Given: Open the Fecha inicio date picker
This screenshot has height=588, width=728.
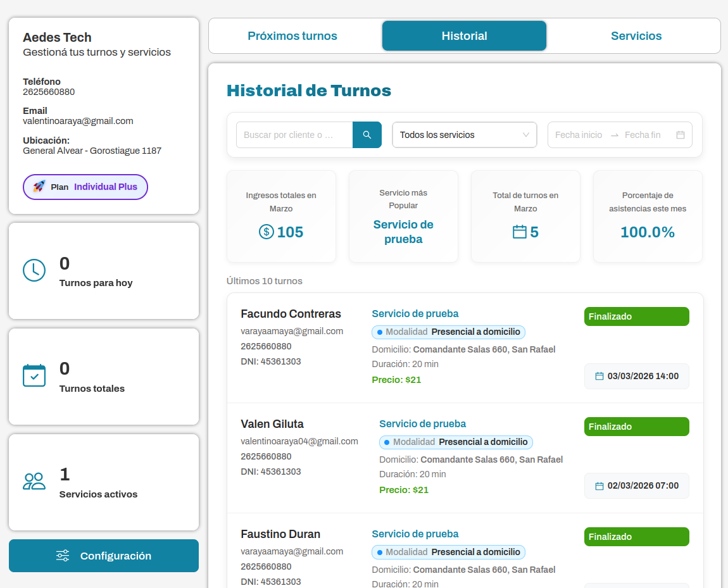Looking at the screenshot, I should (579, 134).
